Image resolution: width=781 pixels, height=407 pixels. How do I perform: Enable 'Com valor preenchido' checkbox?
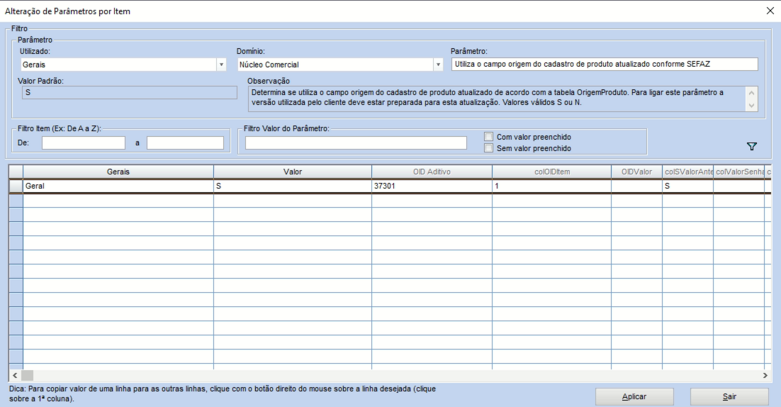488,136
